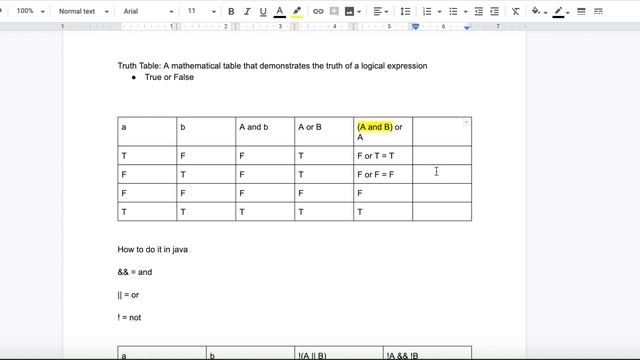
Task: Open the text alignment dropdown
Action: 380,11
